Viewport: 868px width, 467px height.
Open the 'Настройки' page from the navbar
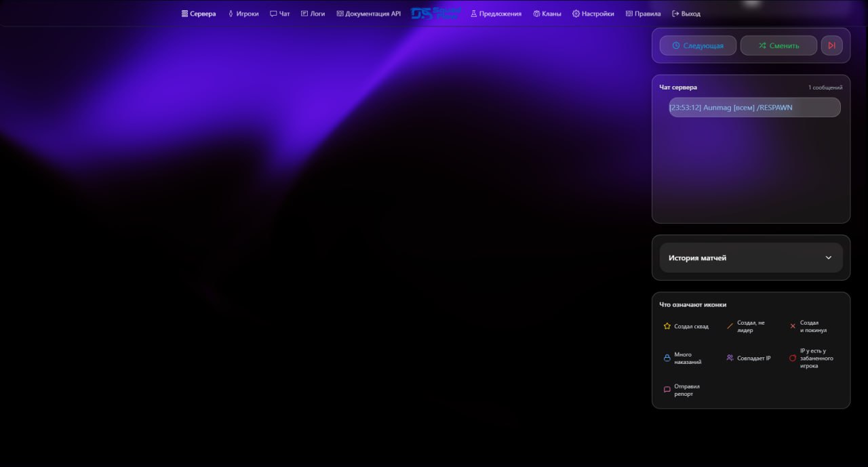594,13
